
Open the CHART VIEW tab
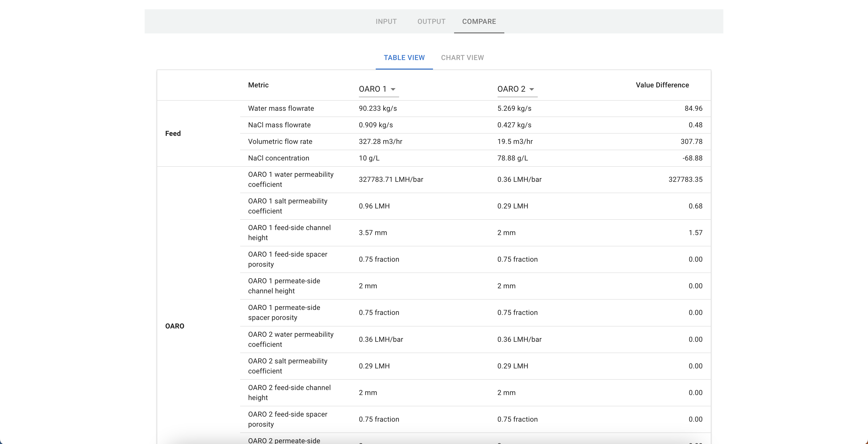(462, 58)
